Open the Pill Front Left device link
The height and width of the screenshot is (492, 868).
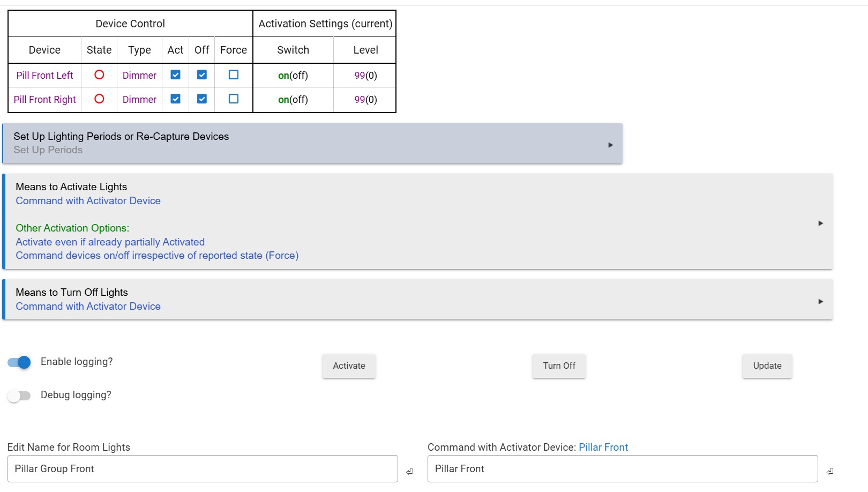[x=44, y=76]
